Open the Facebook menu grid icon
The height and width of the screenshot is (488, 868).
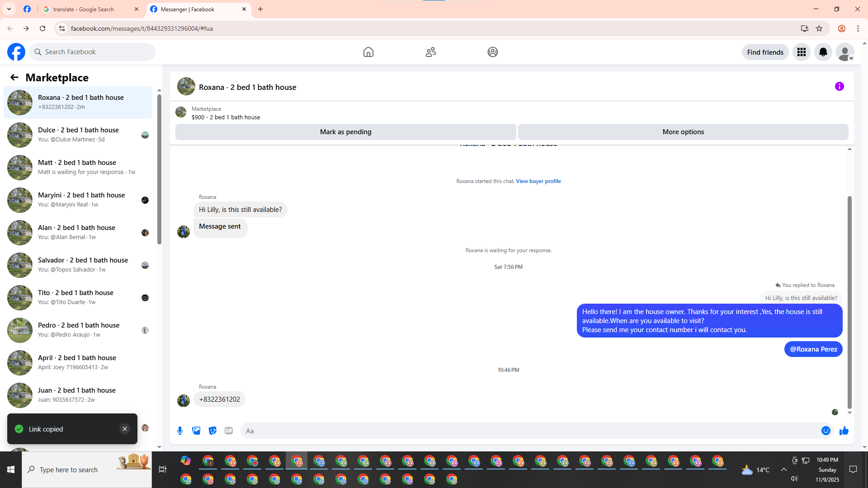point(802,52)
